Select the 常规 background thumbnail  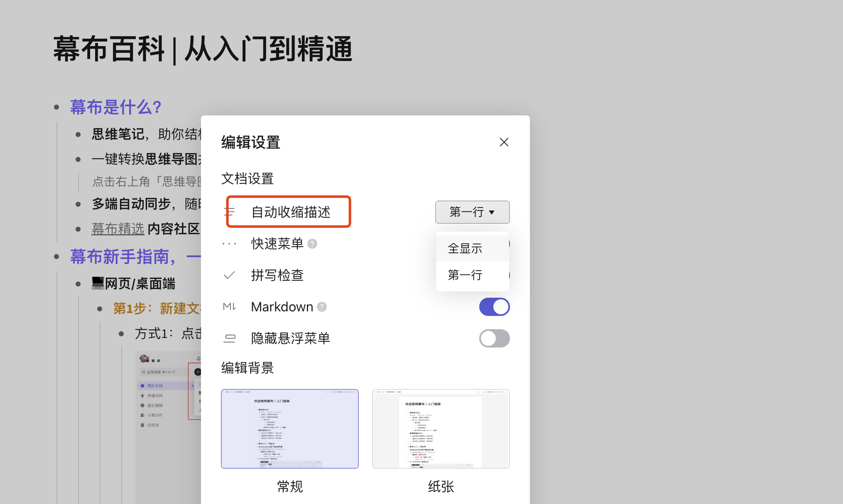tap(290, 429)
